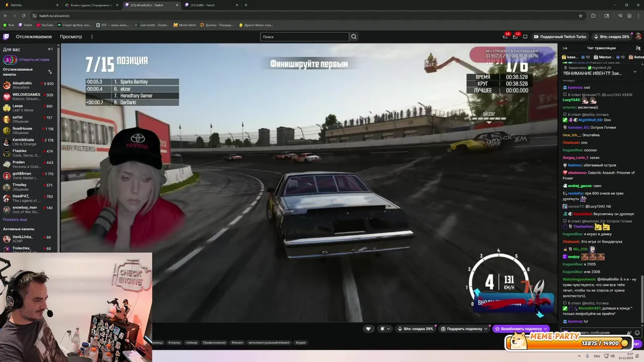Go back with browser back arrow
Screen dimensions: 644x362
(6, 16)
